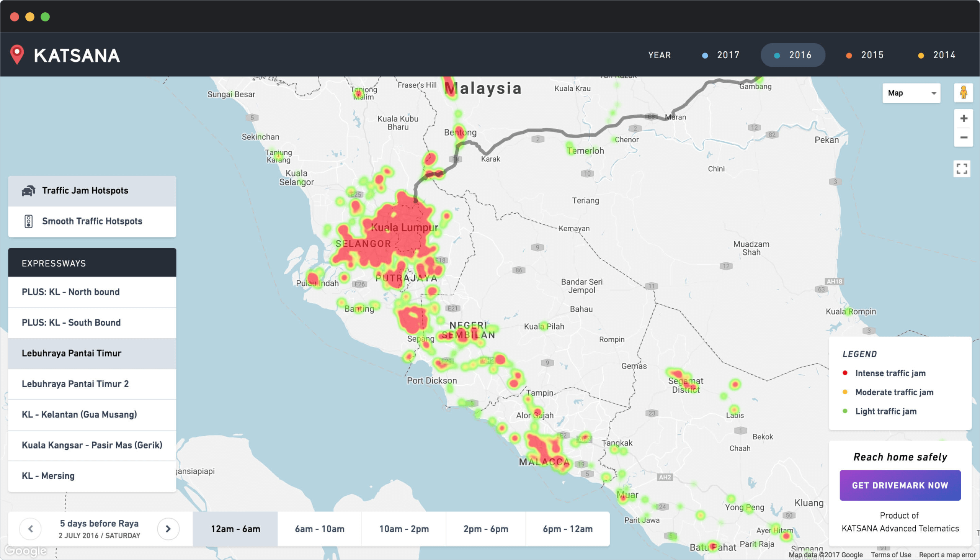Click the Kluang map label
The width and height of the screenshot is (980, 560).
[809, 503]
